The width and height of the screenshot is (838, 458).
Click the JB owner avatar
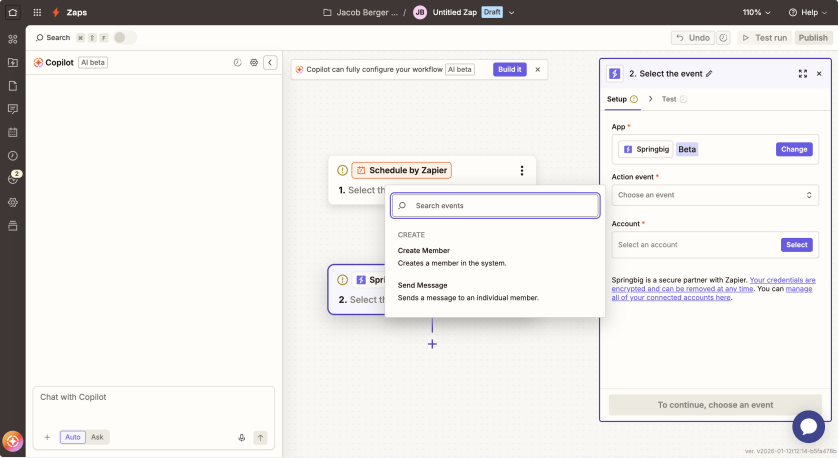coord(420,12)
